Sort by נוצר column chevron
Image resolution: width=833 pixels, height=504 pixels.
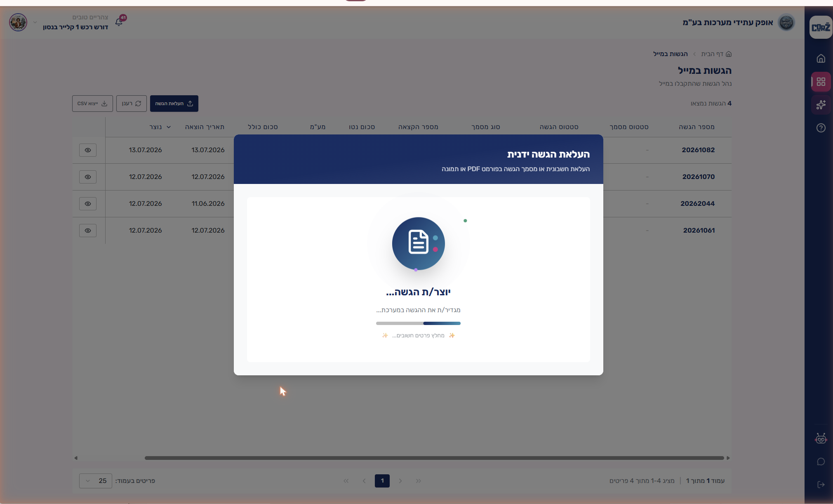click(x=169, y=127)
